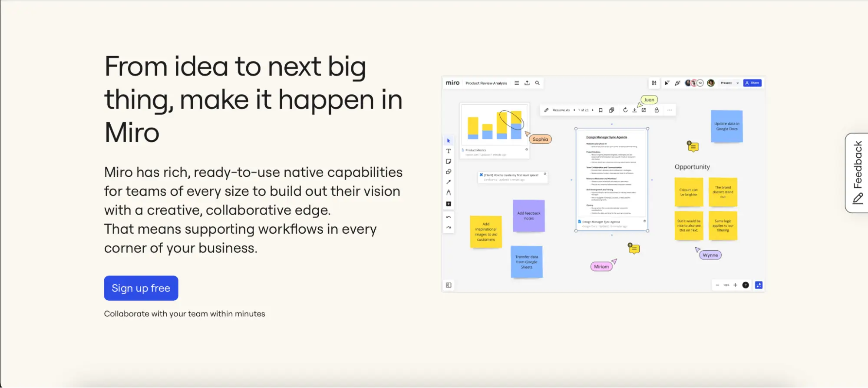868x388 pixels.
Task: Toggle the frames panel icon bottom left
Action: pyautogui.click(x=449, y=285)
